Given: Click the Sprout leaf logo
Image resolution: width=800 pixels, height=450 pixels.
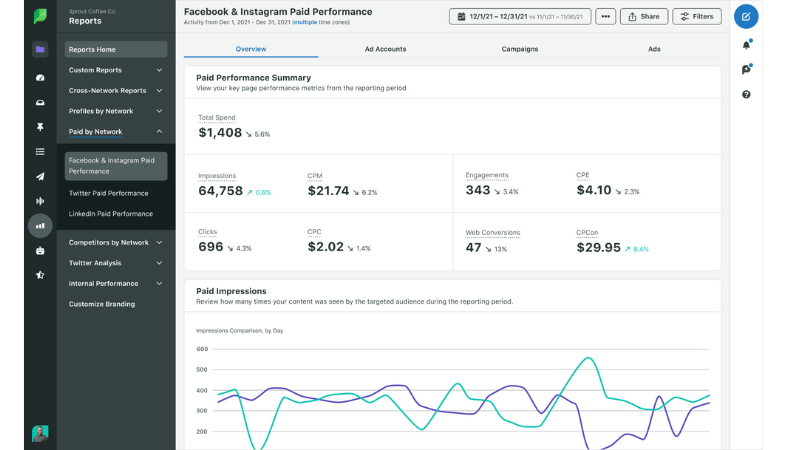Looking at the screenshot, I should pyautogui.click(x=40, y=16).
